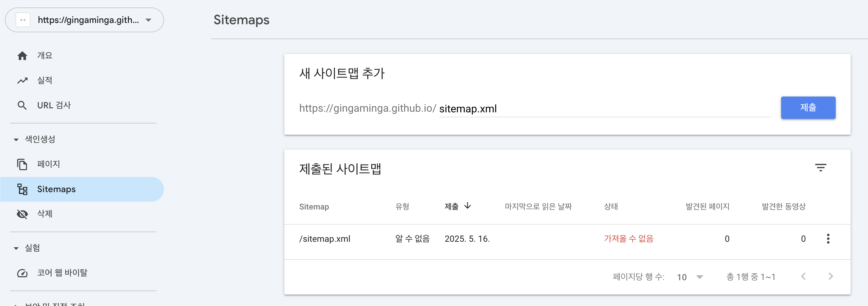Collapse the 실험 section
868x306 pixels.
click(x=27, y=248)
